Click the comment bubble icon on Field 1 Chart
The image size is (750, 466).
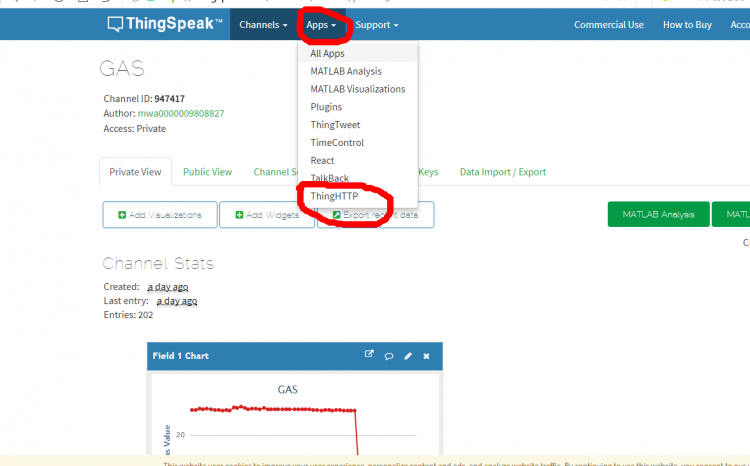(389, 356)
